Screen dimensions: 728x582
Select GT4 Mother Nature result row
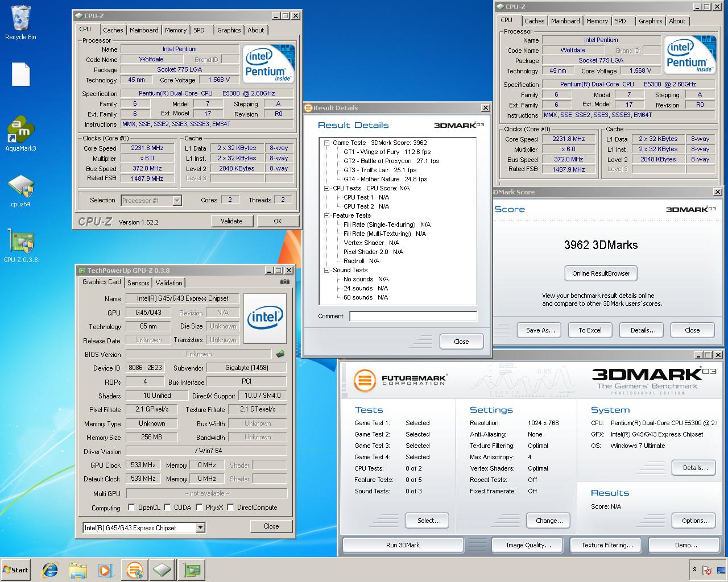tap(385, 179)
